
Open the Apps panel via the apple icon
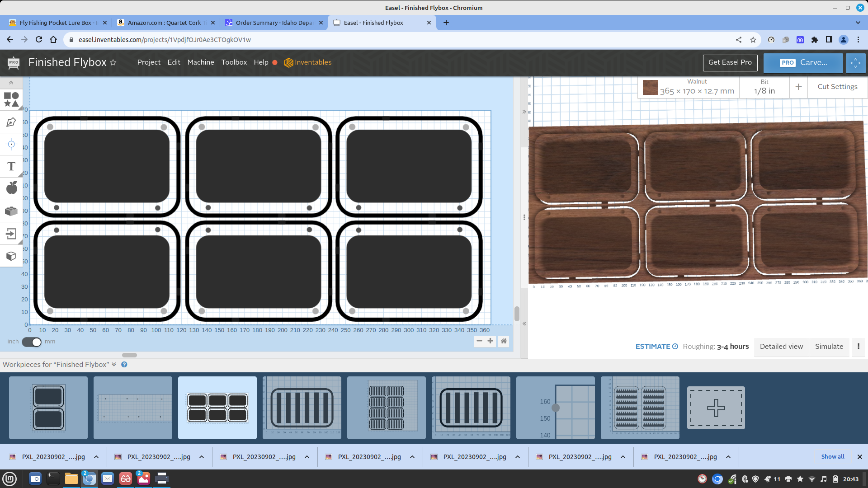pyautogui.click(x=11, y=188)
